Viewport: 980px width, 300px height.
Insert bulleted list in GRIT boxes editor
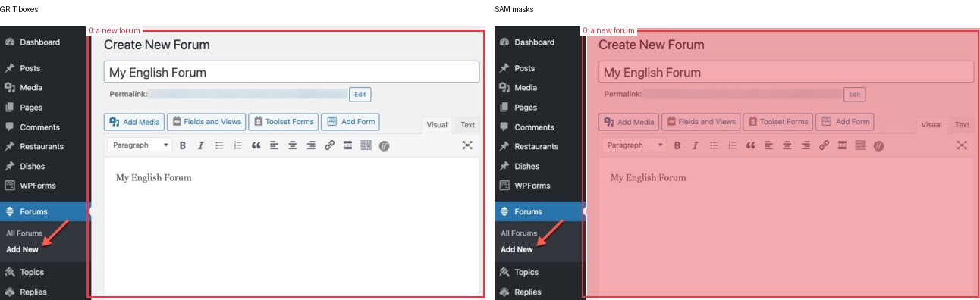(x=219, y=145)
